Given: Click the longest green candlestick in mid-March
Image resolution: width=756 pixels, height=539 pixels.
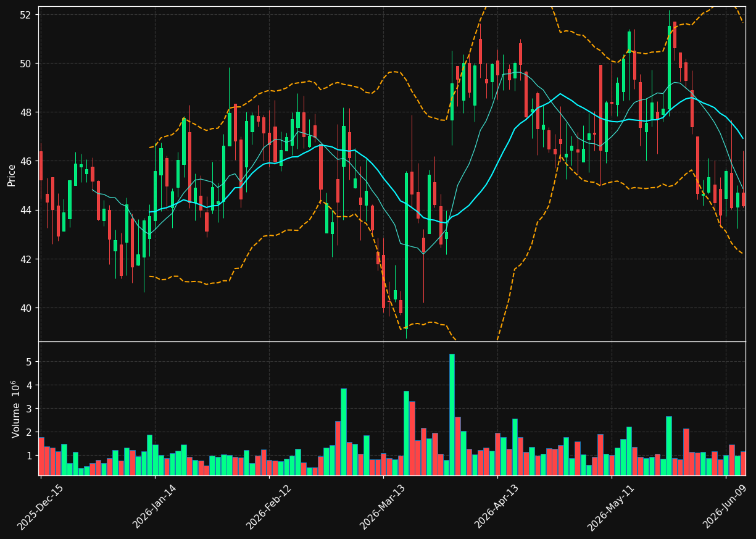Looking at the screenshot, I should click(406, 251).
